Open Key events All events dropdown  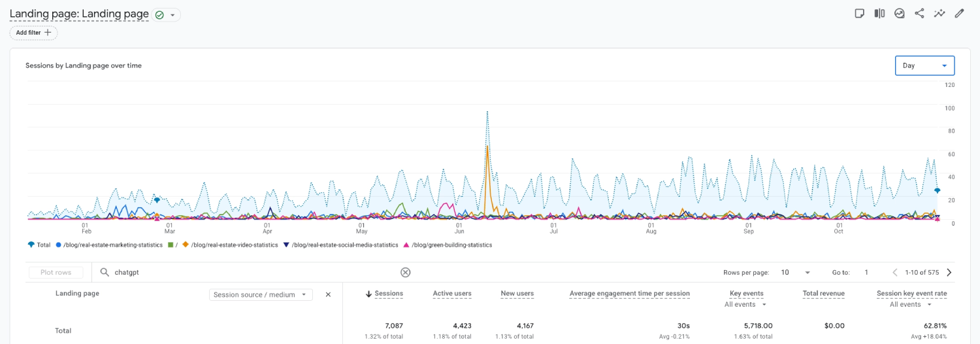pos(745,305)
